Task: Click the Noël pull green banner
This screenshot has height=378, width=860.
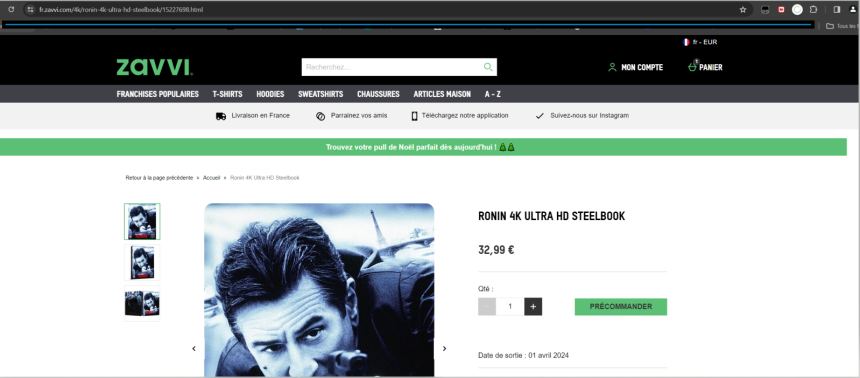Action: [423, 147]
